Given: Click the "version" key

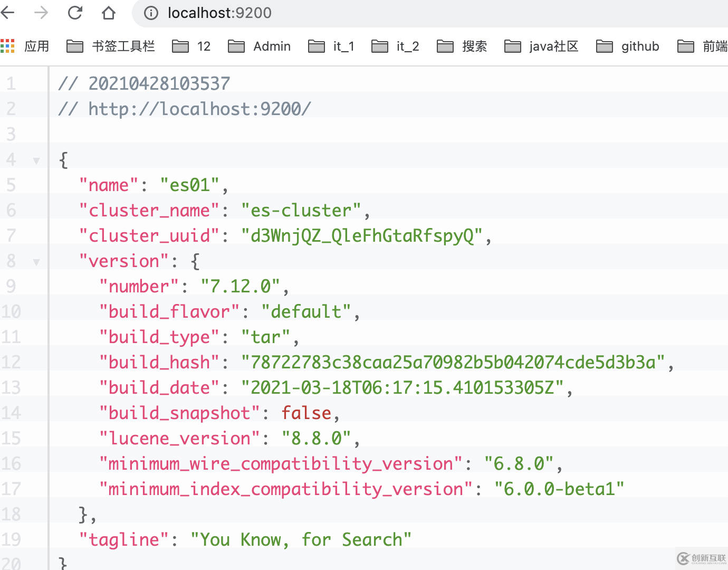Looking at the screenshot, I should point(124,261).
